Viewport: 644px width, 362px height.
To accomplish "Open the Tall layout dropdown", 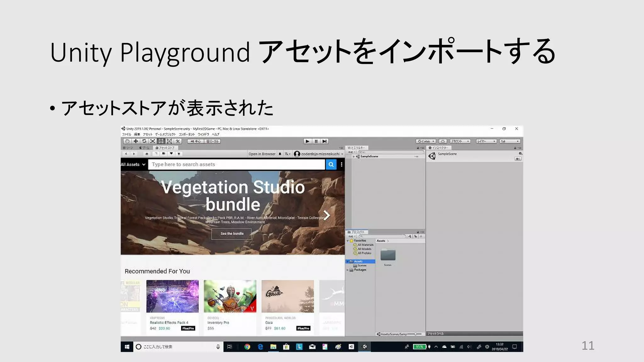I will [x=510, y=141].
